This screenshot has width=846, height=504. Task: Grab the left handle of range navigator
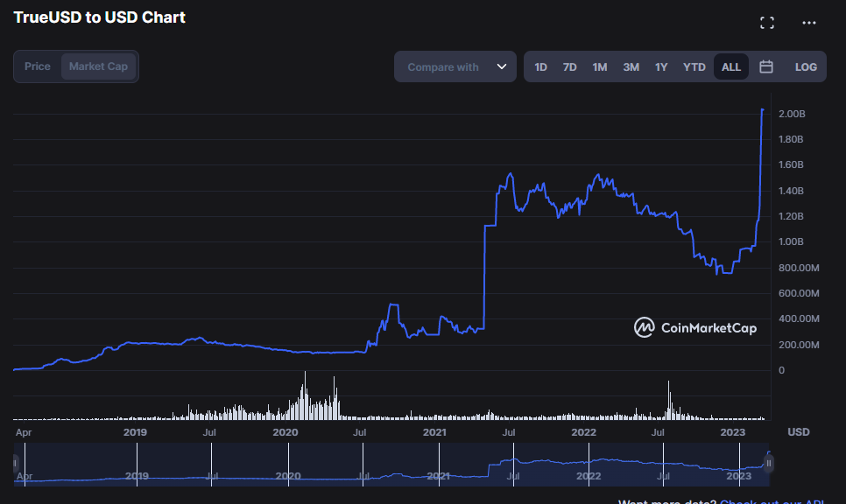coord(15,463)
